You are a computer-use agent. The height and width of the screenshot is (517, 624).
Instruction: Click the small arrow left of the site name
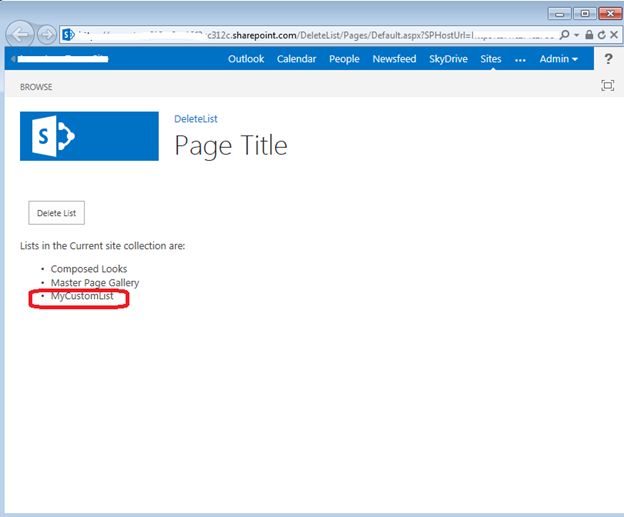tap(13, 59)
